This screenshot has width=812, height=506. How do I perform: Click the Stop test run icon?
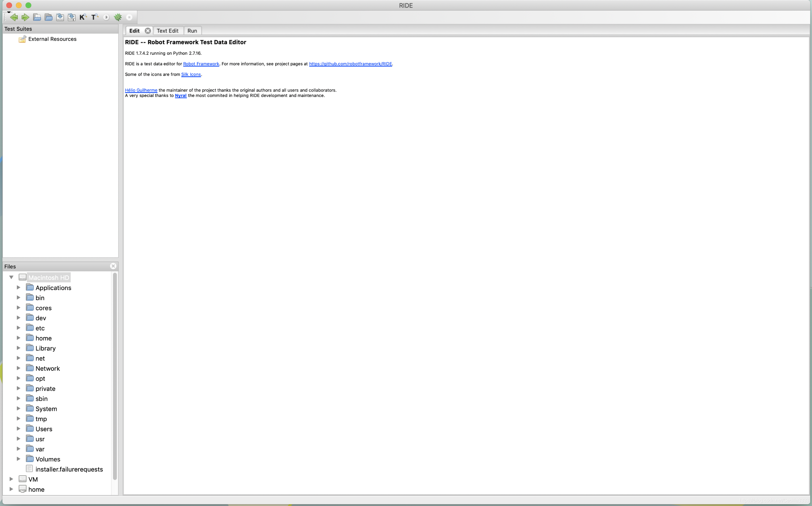[x=129, y=17]
